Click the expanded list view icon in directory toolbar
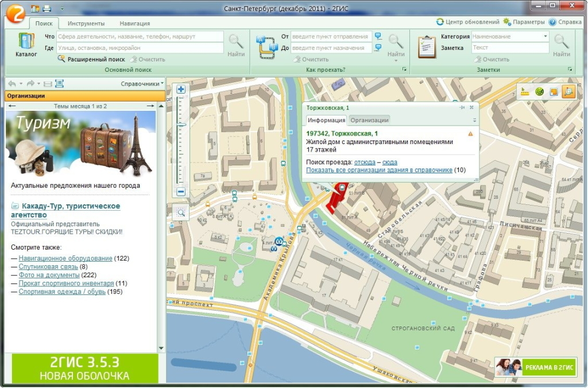Image resolution: width=588 pixels, height=388 pixels. (59, 84)
